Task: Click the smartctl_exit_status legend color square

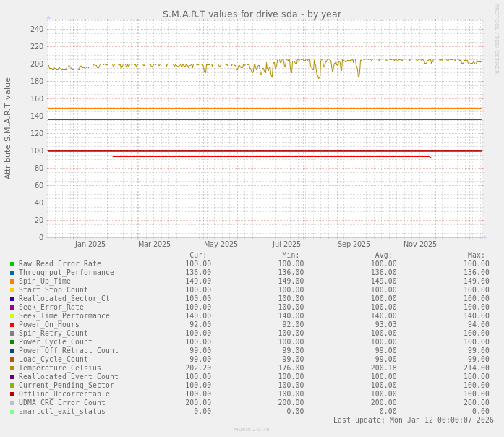Action: point(12,412)
